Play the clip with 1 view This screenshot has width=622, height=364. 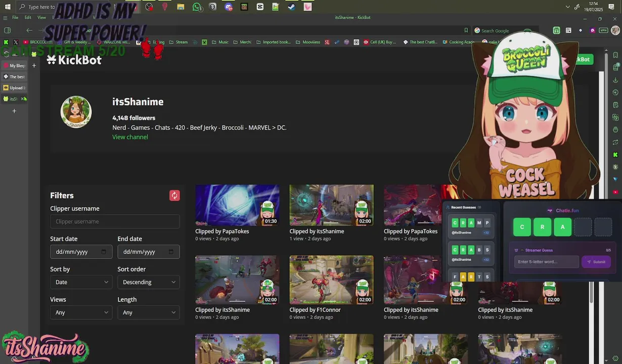331,205
